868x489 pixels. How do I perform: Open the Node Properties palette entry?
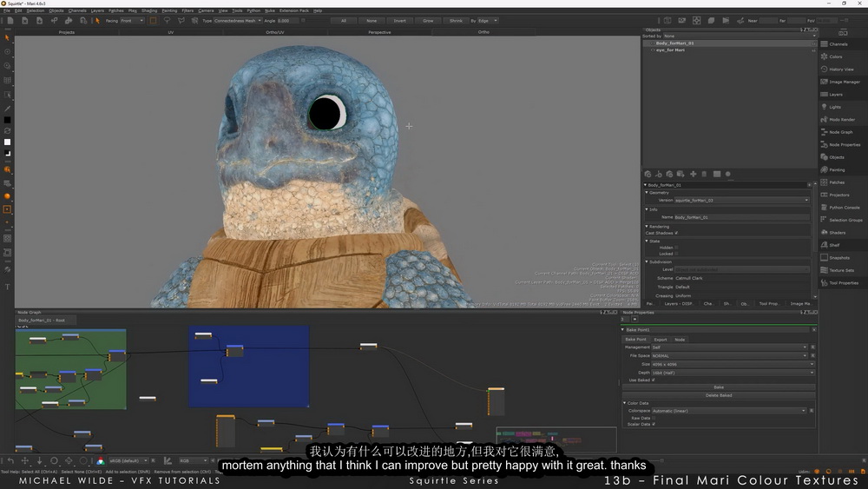pos(845,144)
